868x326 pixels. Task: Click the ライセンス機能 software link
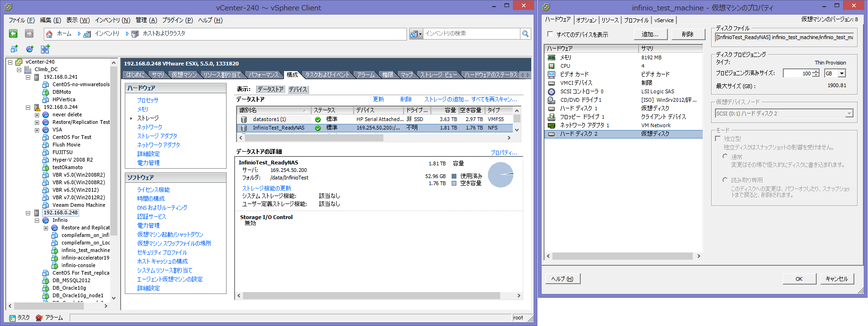pyautogui.click(x=153, y=189)
